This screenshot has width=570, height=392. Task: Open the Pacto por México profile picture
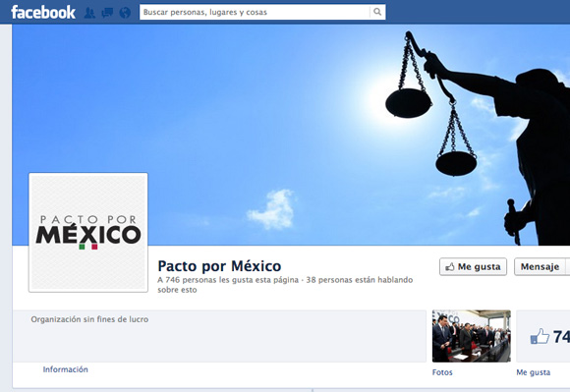pyautogui.click(x=88, y=233)
